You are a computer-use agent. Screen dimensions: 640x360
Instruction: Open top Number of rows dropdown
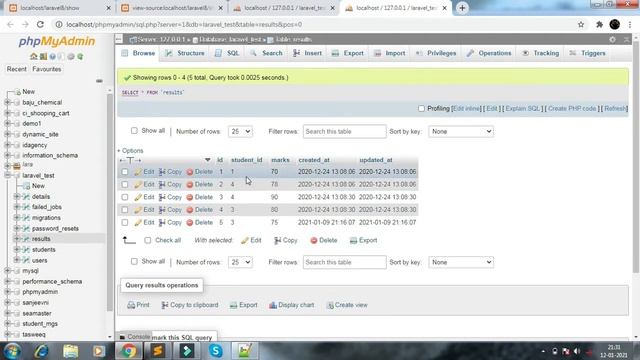tap(240, 131)
